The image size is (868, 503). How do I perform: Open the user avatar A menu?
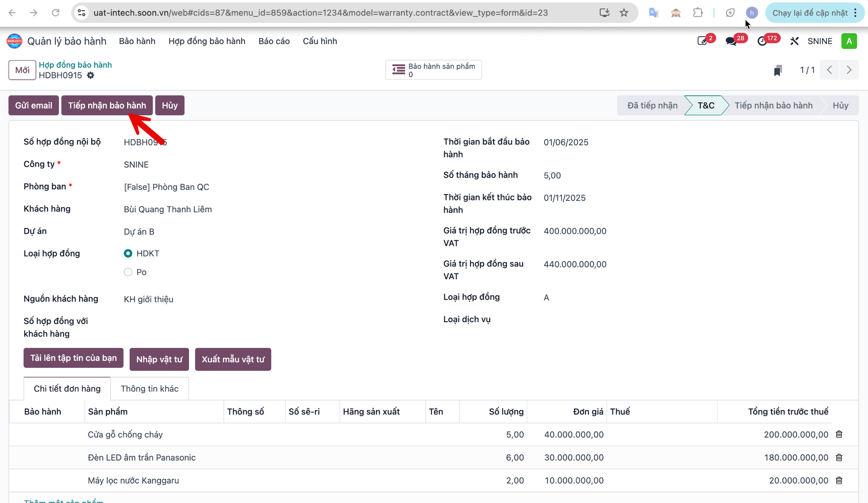(x=849, y=41)
